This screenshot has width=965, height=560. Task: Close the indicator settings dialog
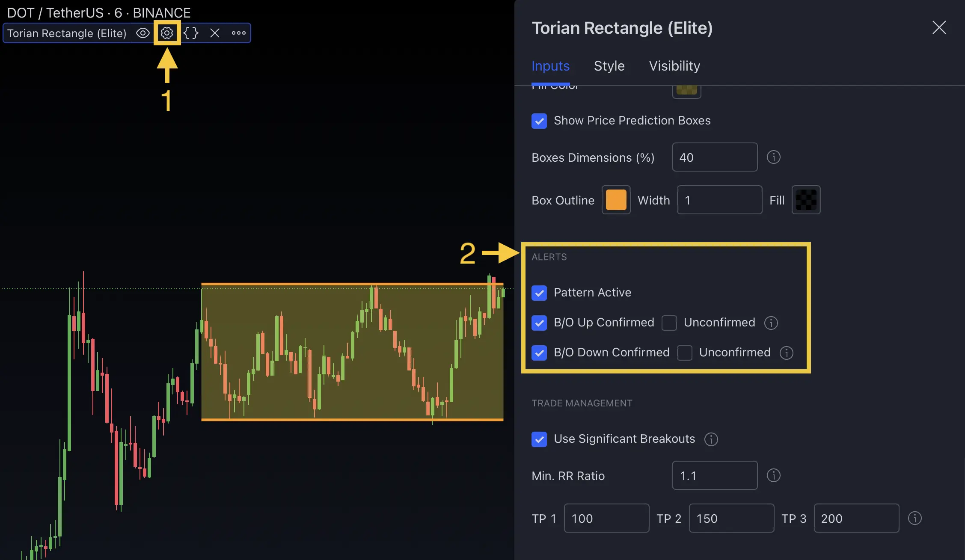(938, 27)
